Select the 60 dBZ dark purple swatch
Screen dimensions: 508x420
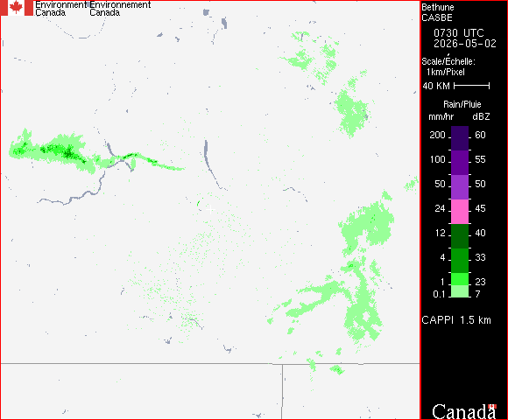[x=460, y=138]
